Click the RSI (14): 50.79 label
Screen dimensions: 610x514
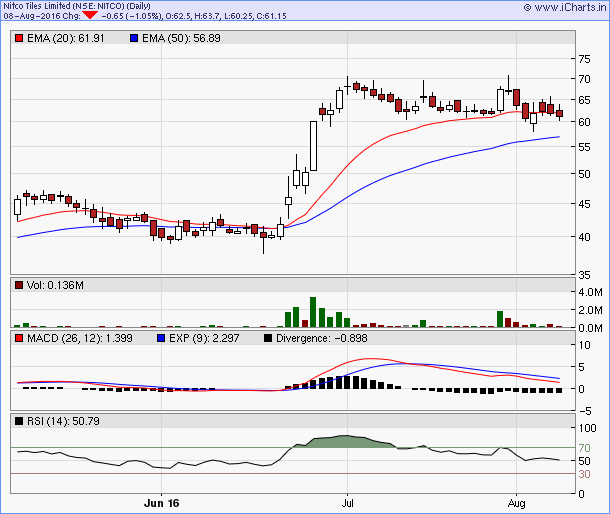point(63,421)
